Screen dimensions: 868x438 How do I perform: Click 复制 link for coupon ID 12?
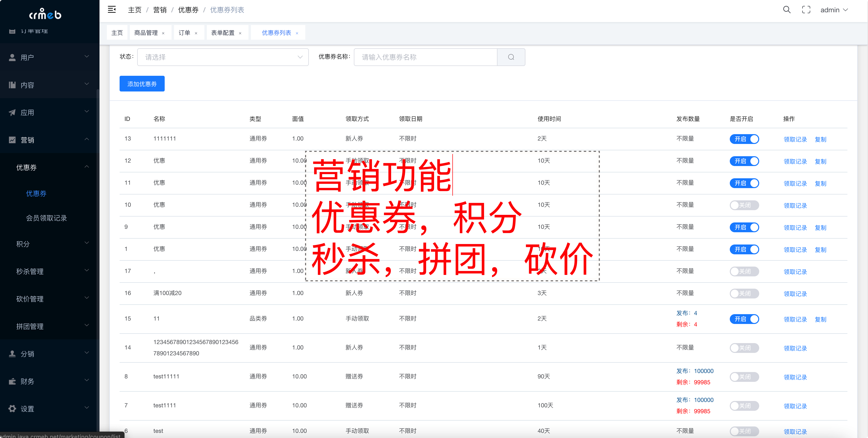point(820,162)
